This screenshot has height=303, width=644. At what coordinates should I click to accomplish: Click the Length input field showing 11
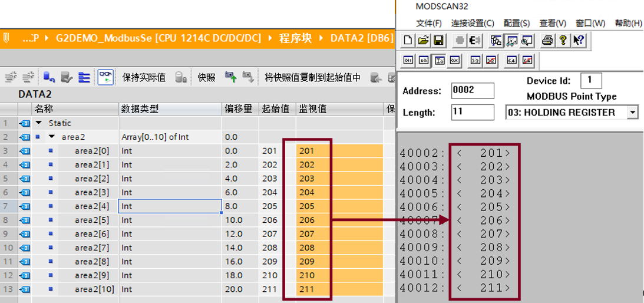(473, 112)
